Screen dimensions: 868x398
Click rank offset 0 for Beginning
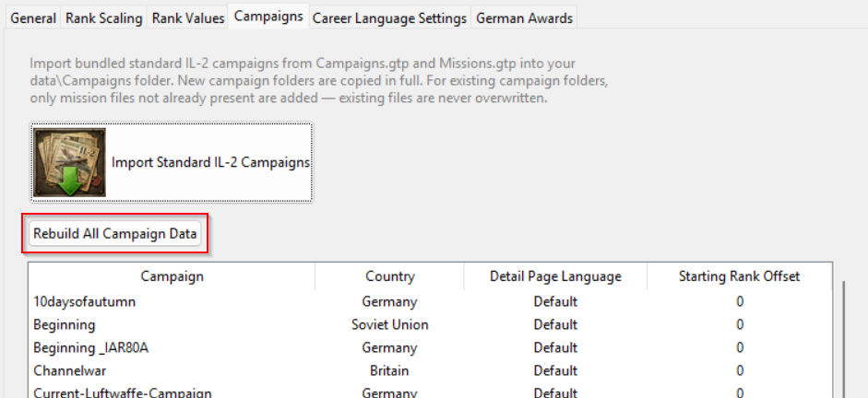coord(740,324)
